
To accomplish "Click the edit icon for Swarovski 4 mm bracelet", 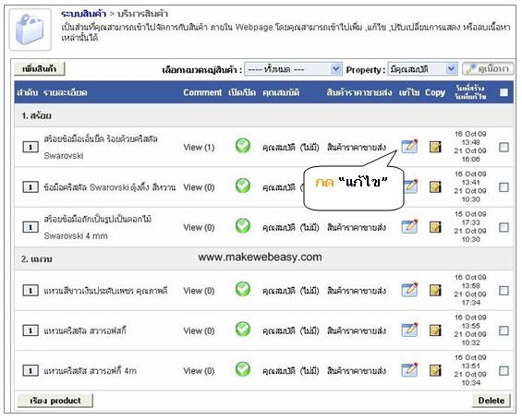I will point(409,227).
